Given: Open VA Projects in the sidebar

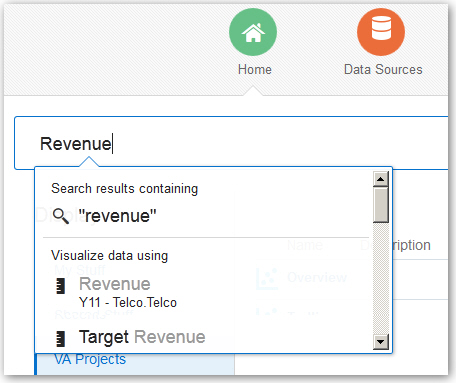Looking at the screenshot, I should [90, 359].
